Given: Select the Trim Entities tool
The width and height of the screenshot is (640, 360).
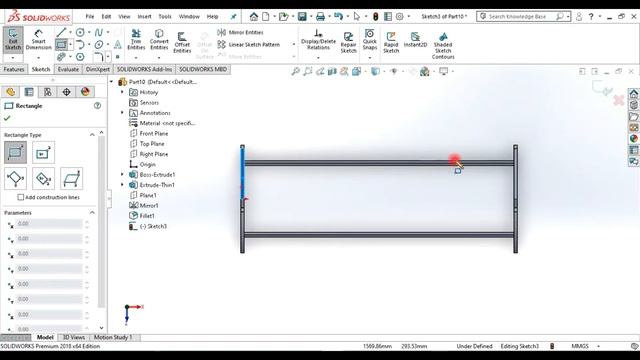Looking at the screenshot, I should coord(136,40).
